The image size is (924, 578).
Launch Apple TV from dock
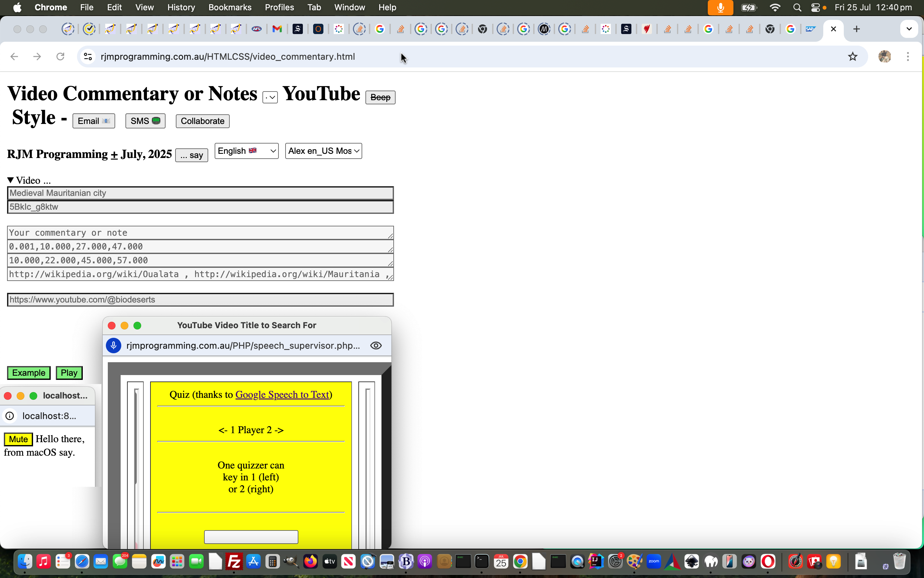pos(329,562)
